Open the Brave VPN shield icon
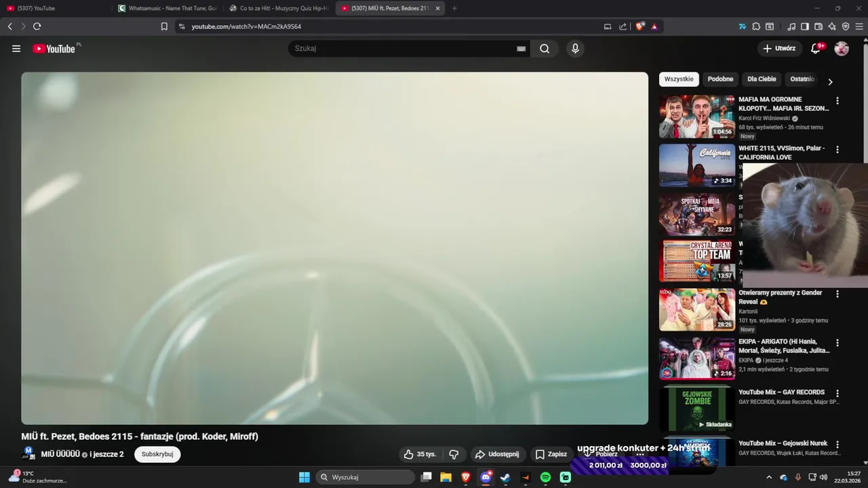Screen dimensions: 868x488 coord(846,26)
